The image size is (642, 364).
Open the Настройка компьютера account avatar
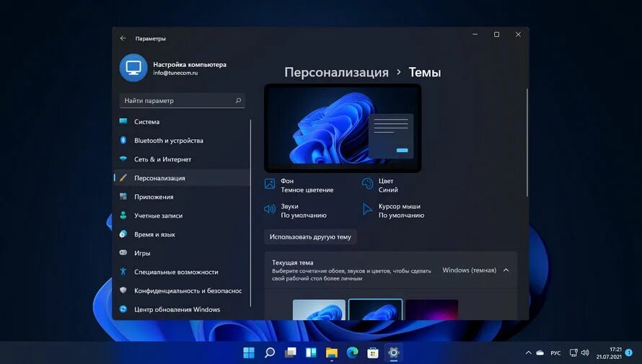(x=133, y=68)
